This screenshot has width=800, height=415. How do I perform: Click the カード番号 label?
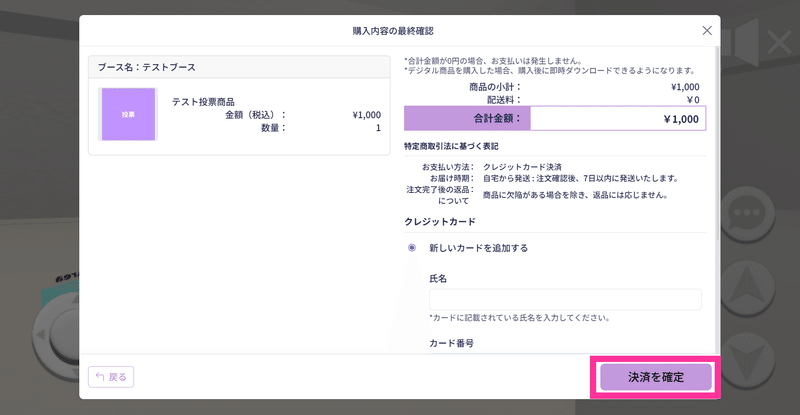tap(452, 344)
